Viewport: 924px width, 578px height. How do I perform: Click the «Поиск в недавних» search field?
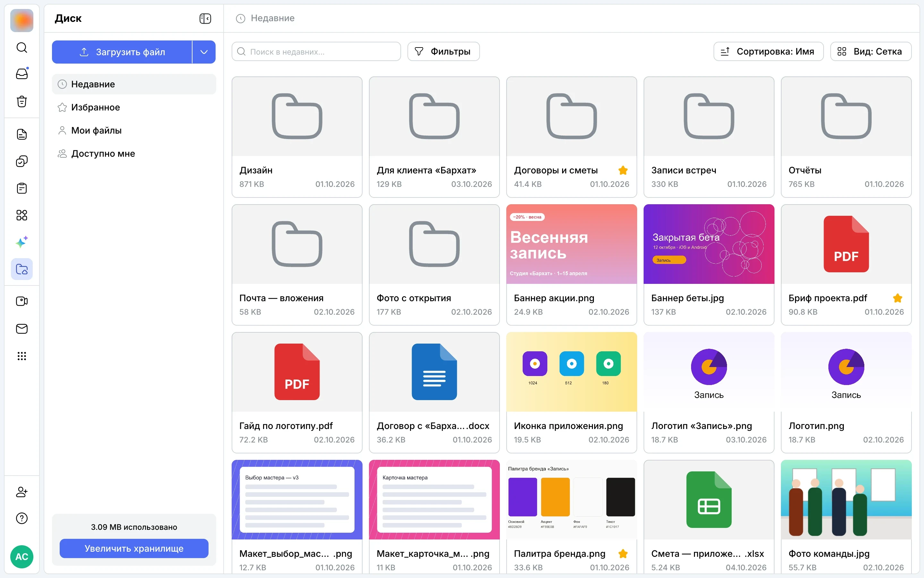click(x=316, y=52)
